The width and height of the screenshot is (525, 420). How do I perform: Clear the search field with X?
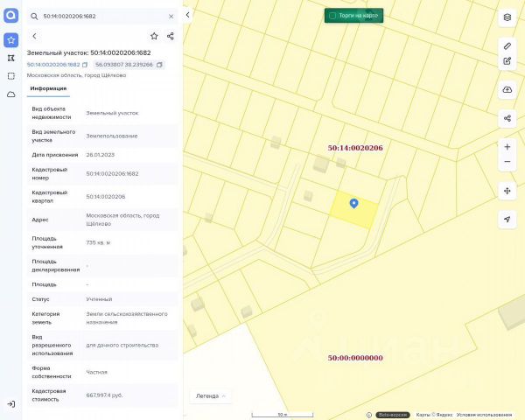[x=171, y=17]
